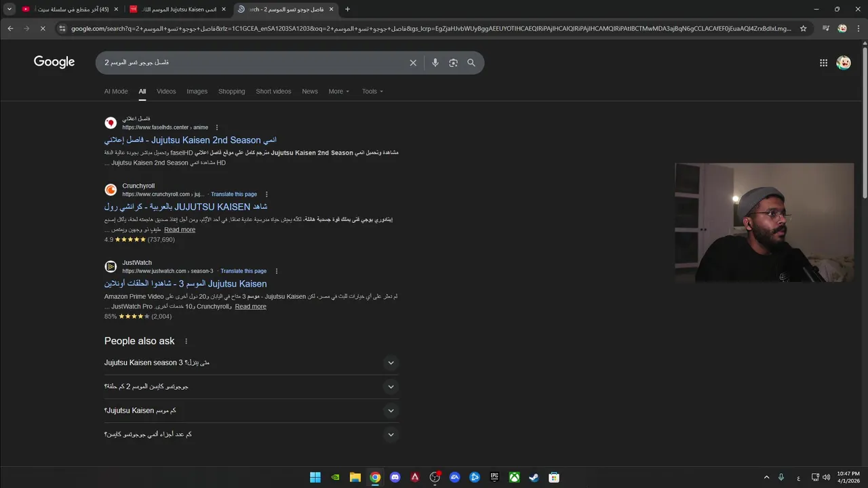Open Microsoft Store from taskbar

click(554, 477)
